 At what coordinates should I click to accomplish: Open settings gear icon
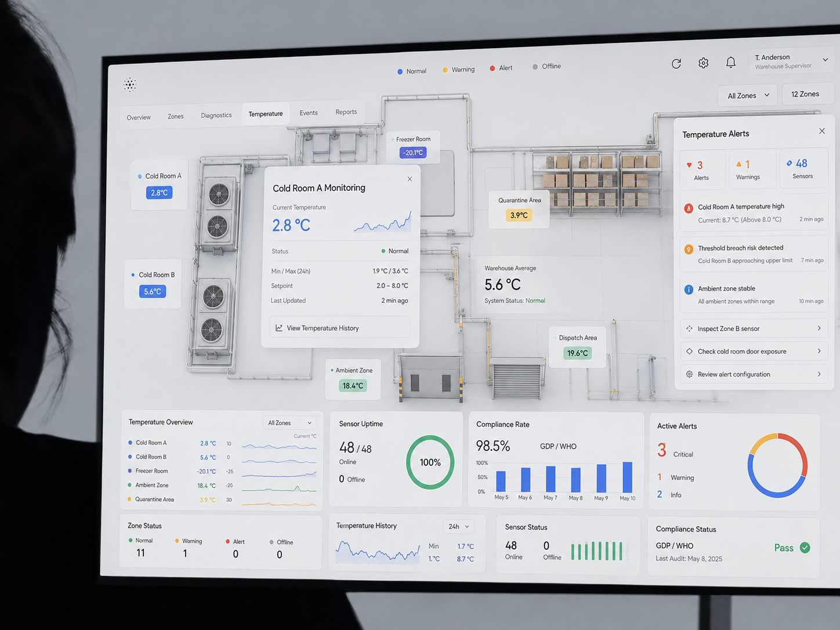tap(703, 63)
